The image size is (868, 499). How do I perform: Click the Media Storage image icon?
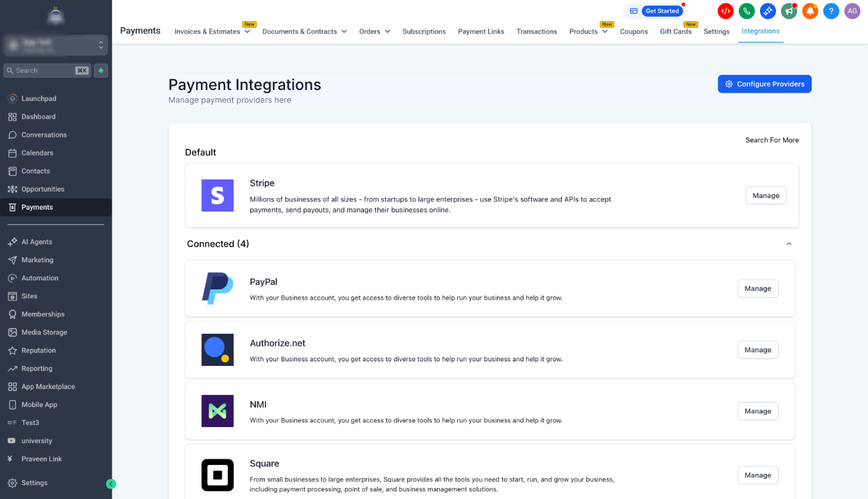tap(12, 332)
